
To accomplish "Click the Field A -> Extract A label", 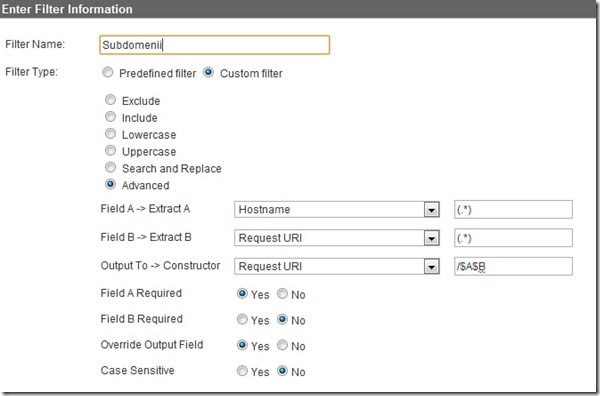I will 145,209.
